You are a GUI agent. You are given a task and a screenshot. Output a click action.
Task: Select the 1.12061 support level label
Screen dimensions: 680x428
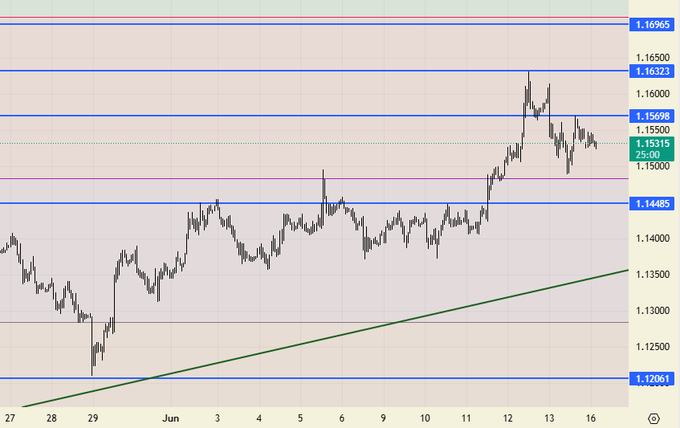pyautogui.click(x=652, y=378)
